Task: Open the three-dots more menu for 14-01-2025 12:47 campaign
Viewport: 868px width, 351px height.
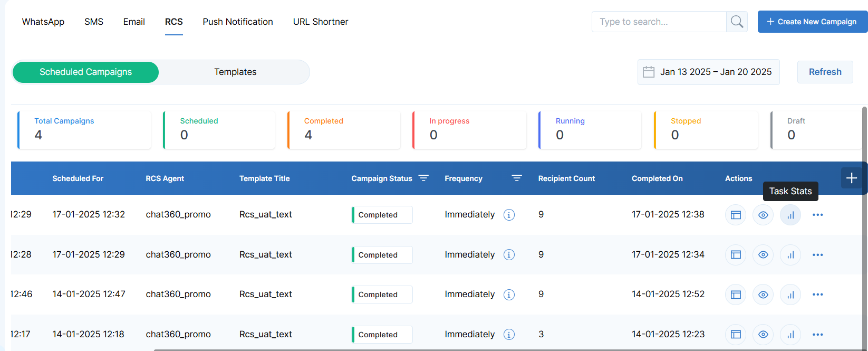Action: click(x=818, y=295)
